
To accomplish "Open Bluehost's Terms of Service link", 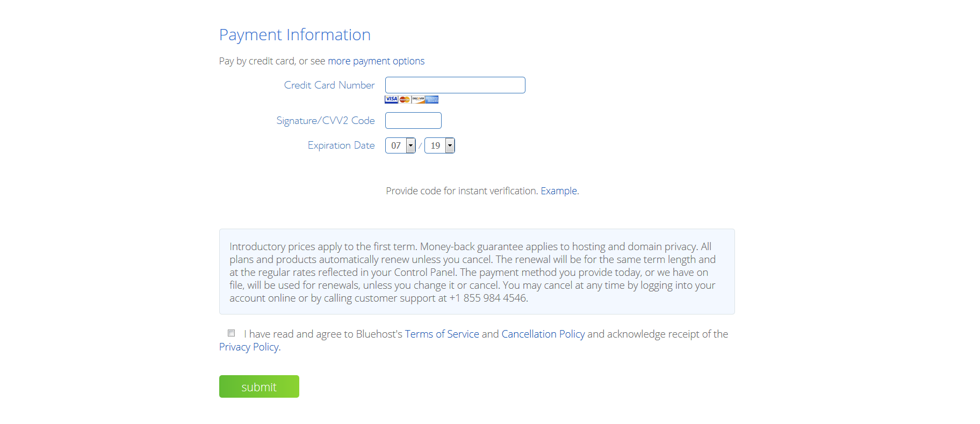I will [x=442, y=334].
